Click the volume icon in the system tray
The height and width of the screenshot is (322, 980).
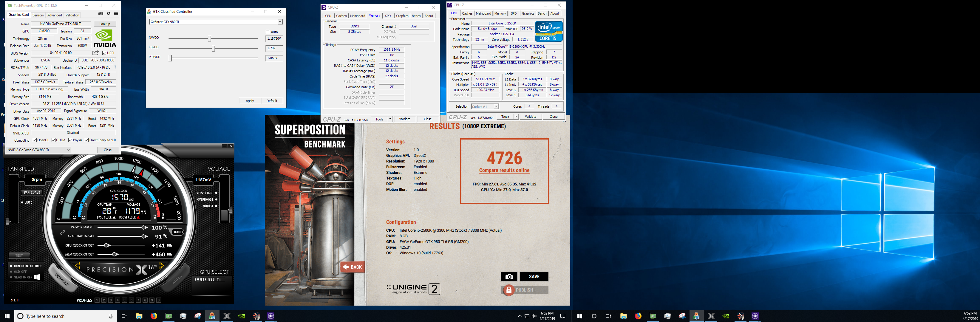[534, 316]
